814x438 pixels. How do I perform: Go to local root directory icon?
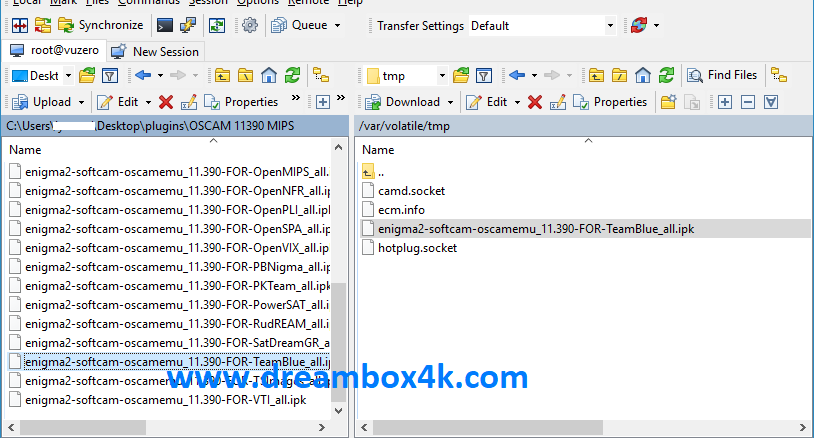pos(245,76)
